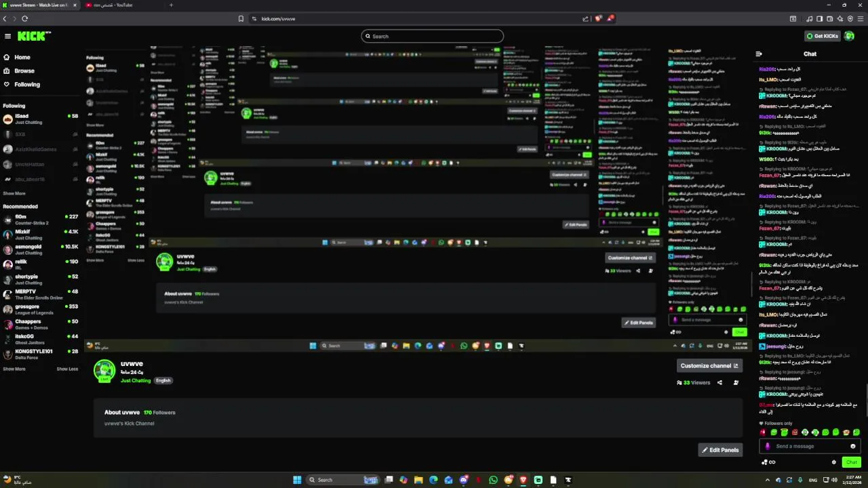Click the green Chat send button
This screenshot has width=868, height=488.
851,462
